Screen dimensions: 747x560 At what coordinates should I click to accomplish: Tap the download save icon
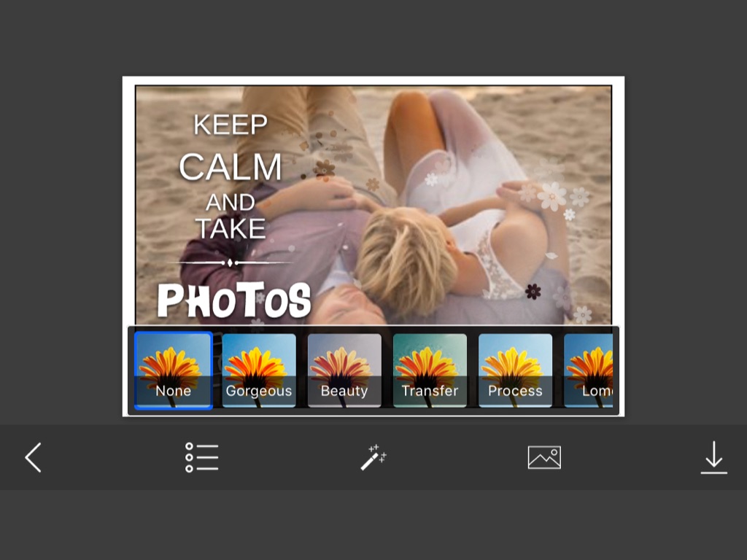(713, 458)
